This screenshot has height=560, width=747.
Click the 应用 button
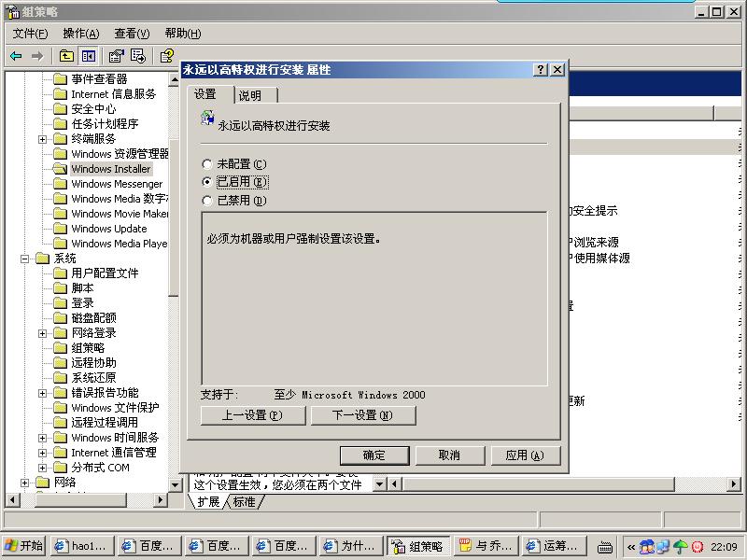(x=525, y=455)
